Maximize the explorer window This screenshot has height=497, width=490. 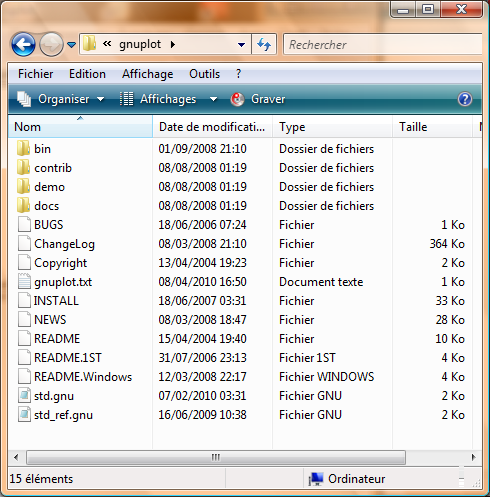click(428, 10)
